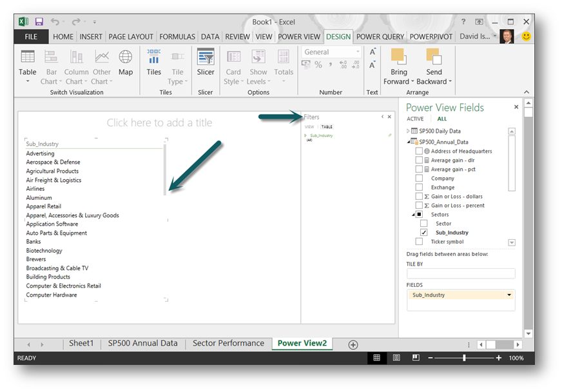Image resolution: width=562 pixels, height=392 pixels.
Task: Click the Undo arrow icon
Action: click(x=55, y=22)
